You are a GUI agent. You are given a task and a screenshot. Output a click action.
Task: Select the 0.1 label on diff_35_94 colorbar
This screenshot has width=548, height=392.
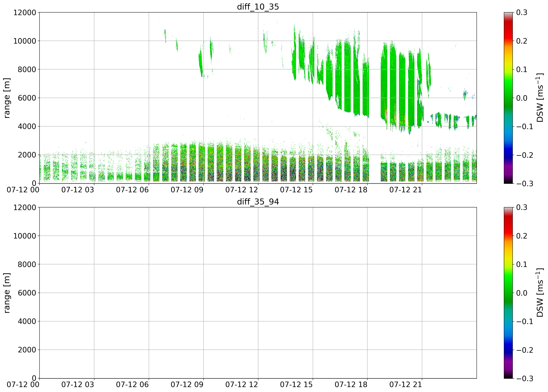(x=522, y=265)
